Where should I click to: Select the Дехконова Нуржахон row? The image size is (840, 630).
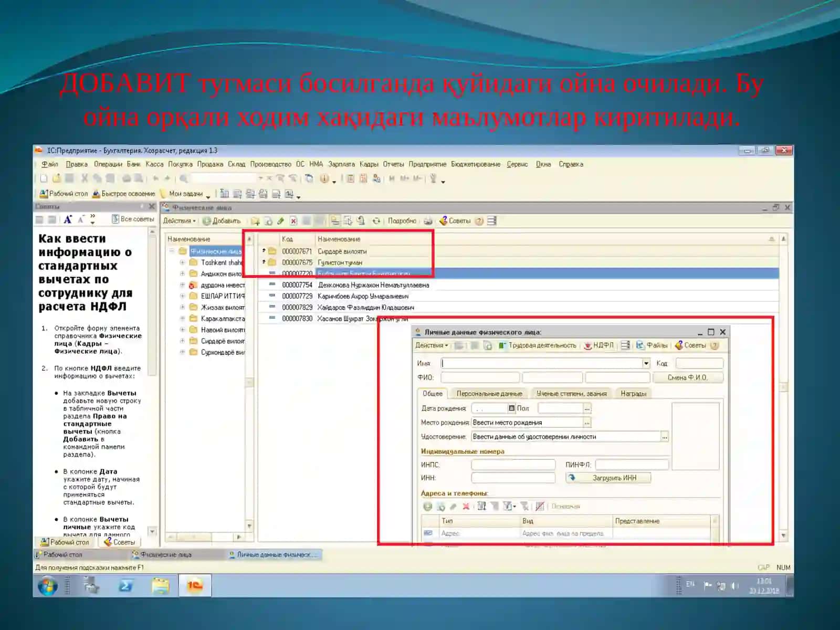pos(518,285)
